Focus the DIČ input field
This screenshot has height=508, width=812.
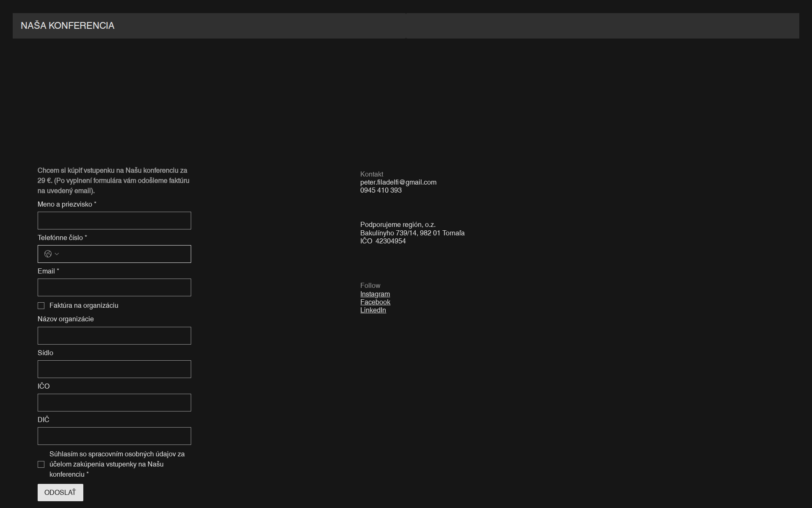pyautogui.click(x=114, y=436)
